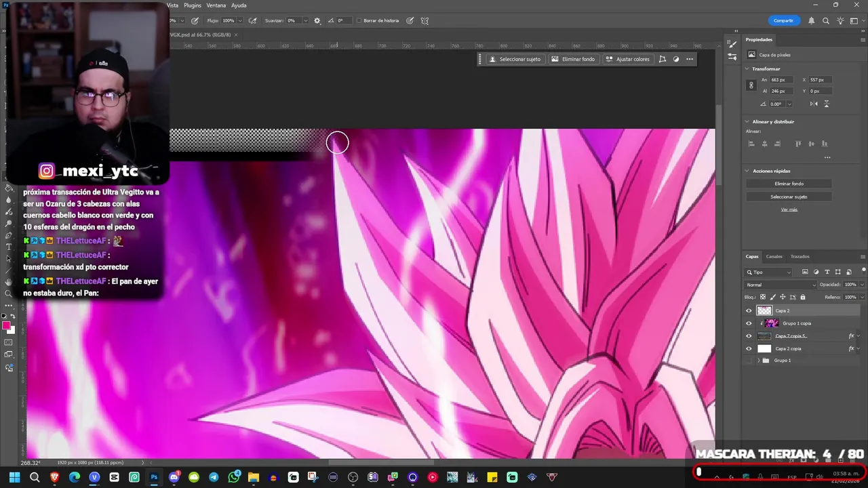
Task: Select the Capa 2 layer thumbnail
Action: click(x=764, y=310)
